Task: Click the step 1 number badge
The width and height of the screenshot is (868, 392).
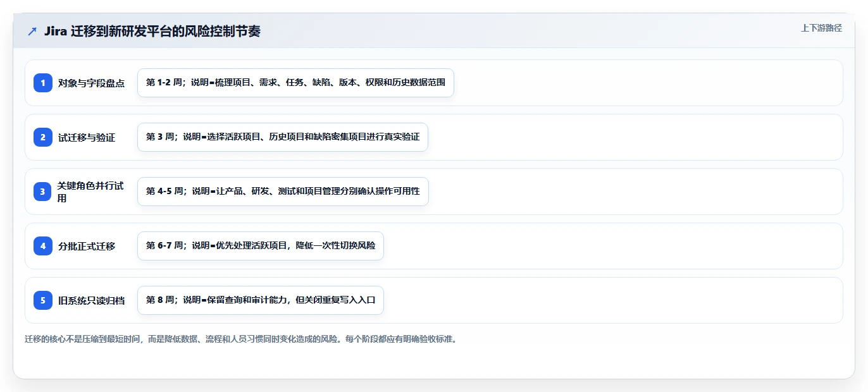Action: [43, 83]
